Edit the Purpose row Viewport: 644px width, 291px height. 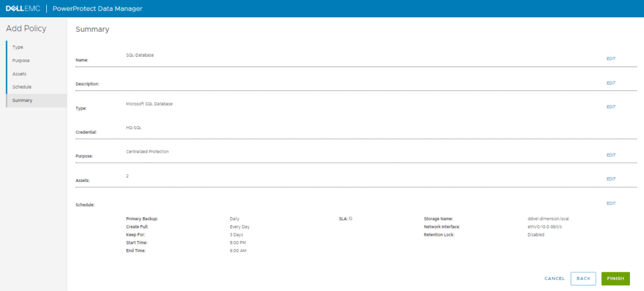tap(611, 155)
